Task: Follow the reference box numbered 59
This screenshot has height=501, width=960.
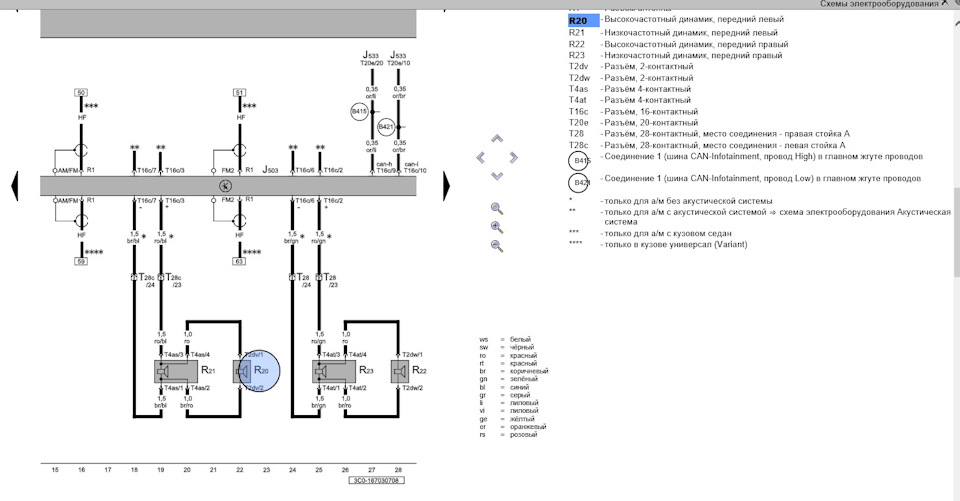Action: 81,261
